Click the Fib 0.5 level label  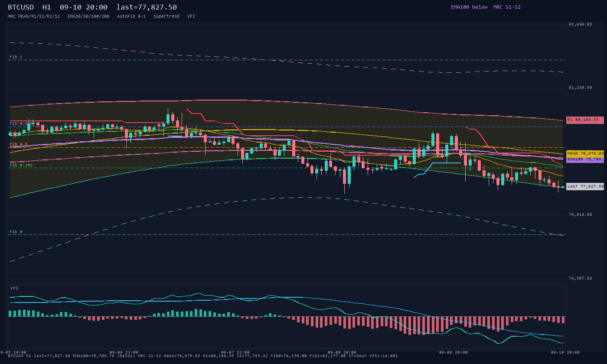[x=19, y=144]
